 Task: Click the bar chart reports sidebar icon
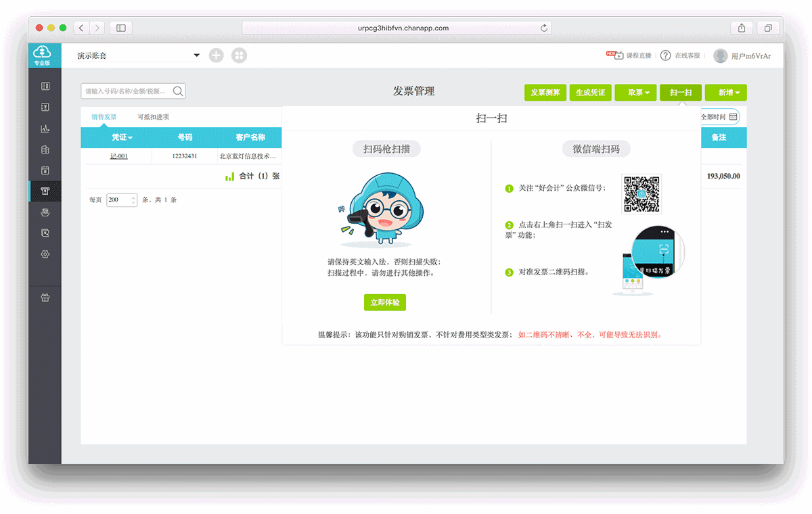pos(45,128)
